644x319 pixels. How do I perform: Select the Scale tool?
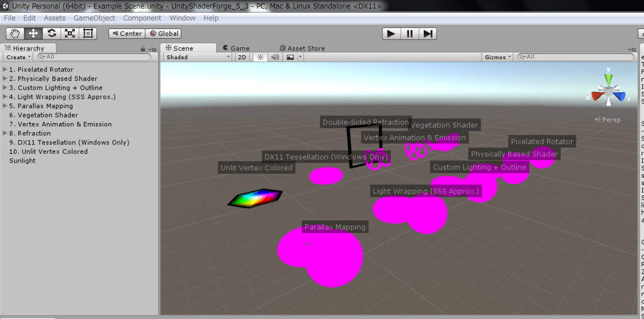point(70,34)
